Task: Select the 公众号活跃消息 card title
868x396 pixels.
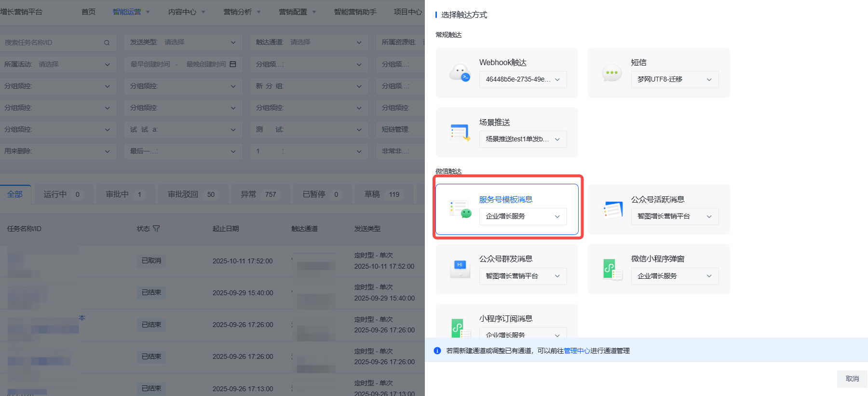Action: pyautogui.click(x=658, y=200)
